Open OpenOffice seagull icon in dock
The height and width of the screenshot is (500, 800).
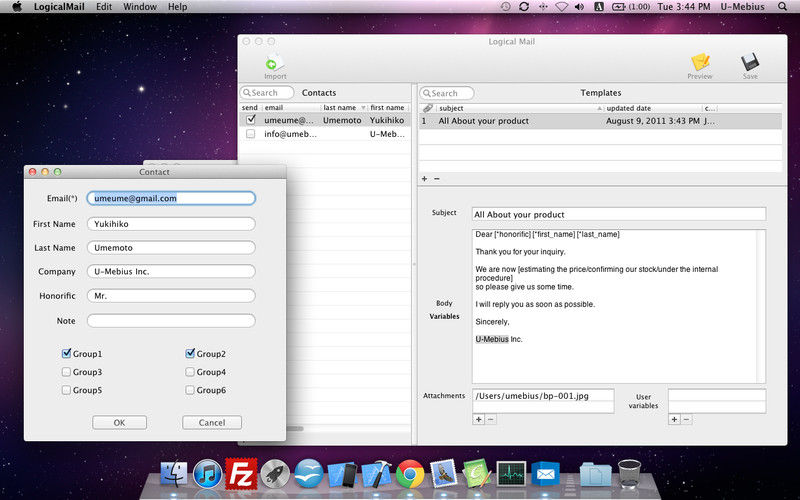click(309, 474)
